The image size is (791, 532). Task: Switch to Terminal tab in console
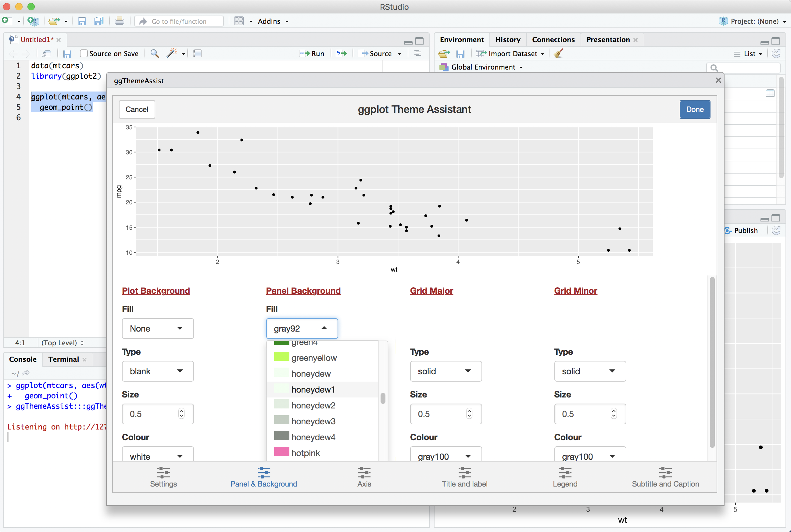pos(63,359)
